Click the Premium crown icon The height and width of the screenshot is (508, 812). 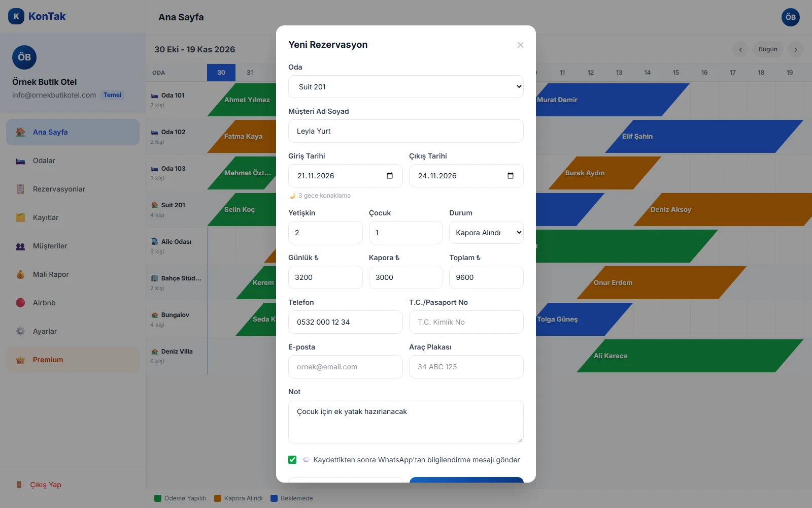pyautogui.click(x=20, y=360)
